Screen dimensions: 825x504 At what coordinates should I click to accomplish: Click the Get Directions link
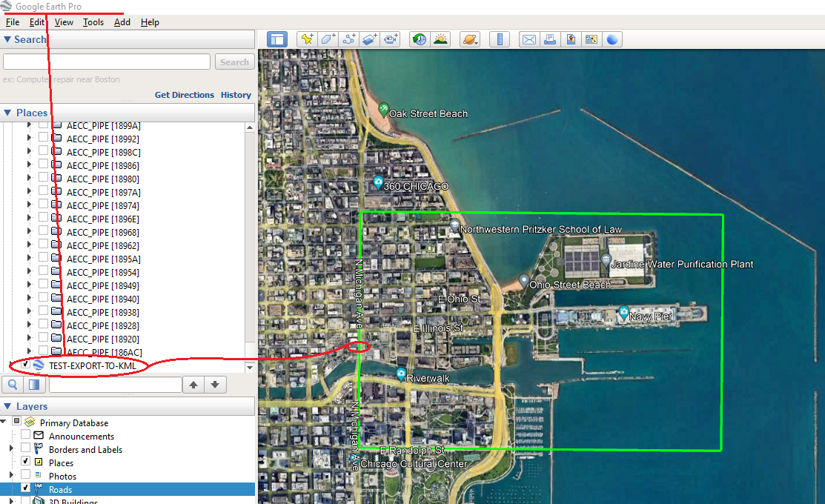[x=184, y=95]
